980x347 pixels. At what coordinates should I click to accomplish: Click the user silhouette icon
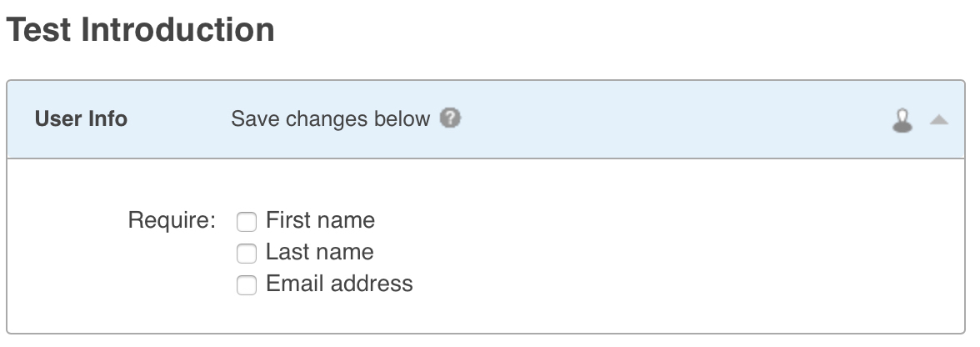pyautogui.click(x=902, y=121)
